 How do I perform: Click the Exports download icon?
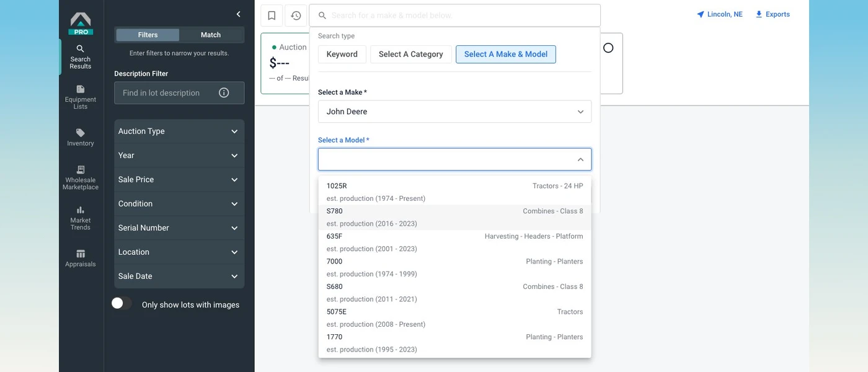tap(759, 14)
